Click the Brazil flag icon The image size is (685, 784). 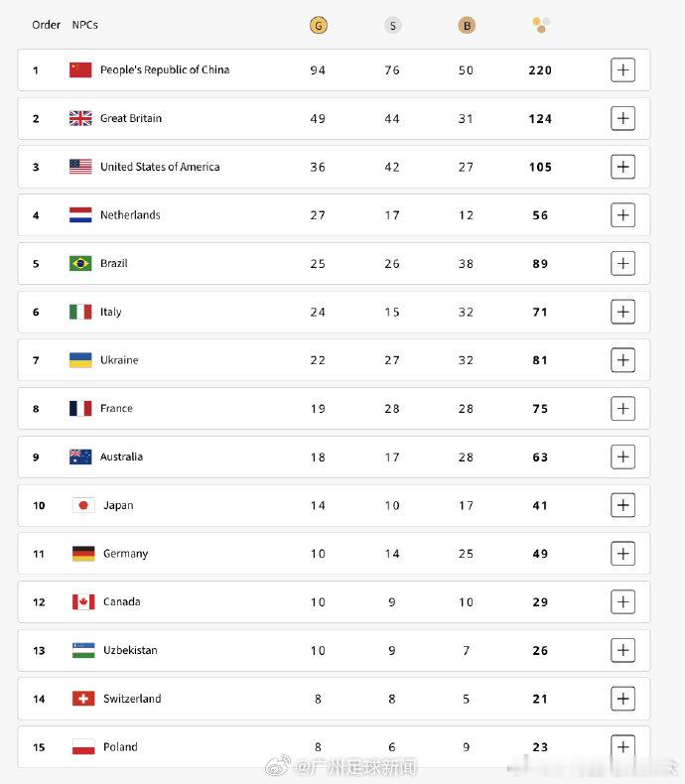pyautogui.click(x=80, y=264)
